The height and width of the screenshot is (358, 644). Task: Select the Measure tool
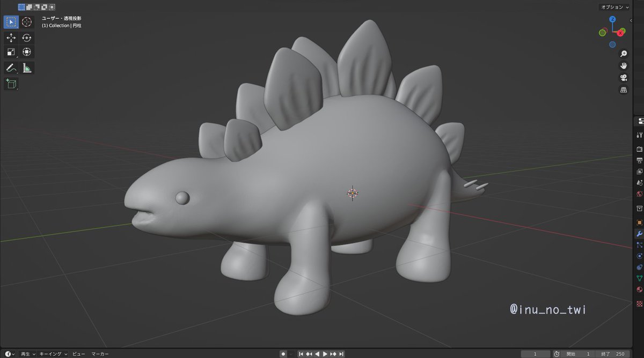coord(27,68)
